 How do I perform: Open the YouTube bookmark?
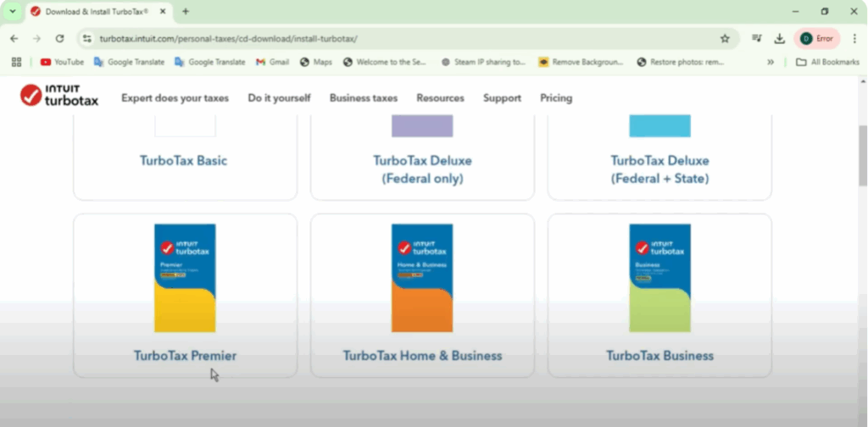click(x=62, y=62)
